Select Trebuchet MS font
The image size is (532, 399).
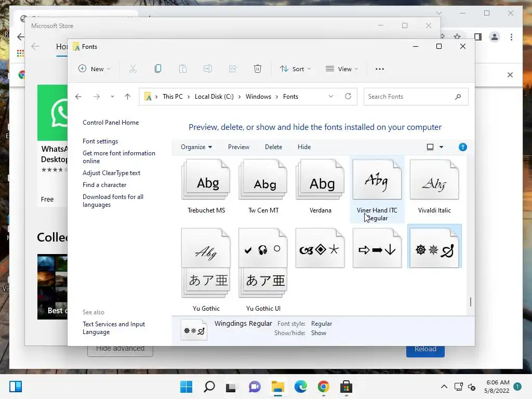(206, 187)
